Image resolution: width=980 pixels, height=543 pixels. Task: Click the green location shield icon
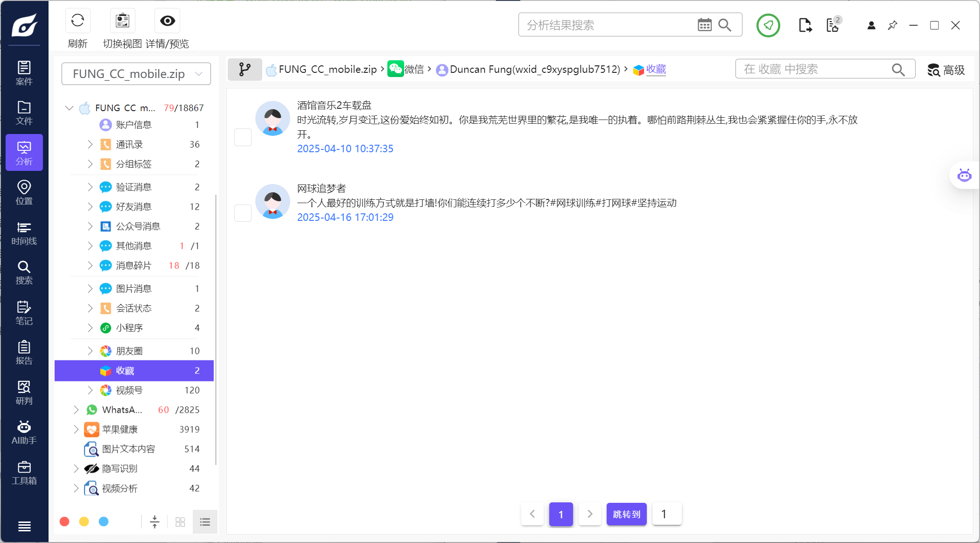[x=768, y=25]
